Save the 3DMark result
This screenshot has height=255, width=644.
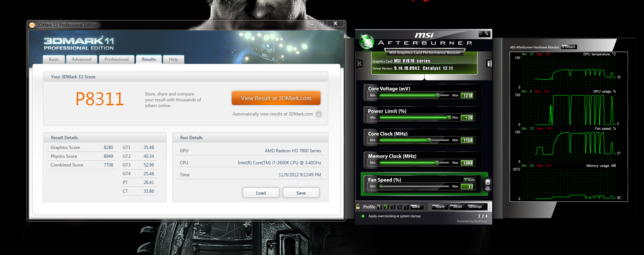click(301, 193)
